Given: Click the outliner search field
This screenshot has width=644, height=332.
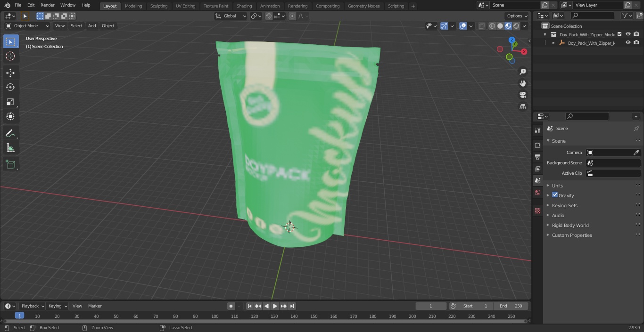Looking at the screenshot, I should tap(592, 16).
